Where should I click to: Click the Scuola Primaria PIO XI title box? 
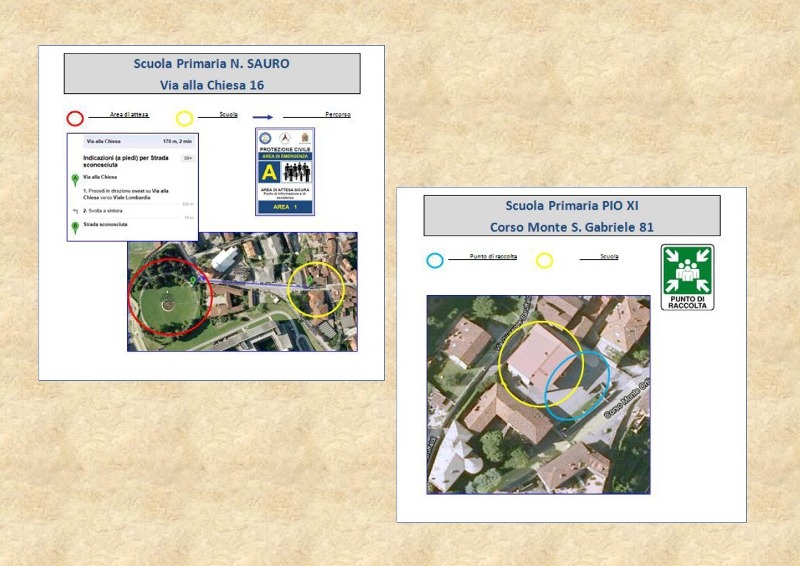pyautogui.click(x=571, y=216)
